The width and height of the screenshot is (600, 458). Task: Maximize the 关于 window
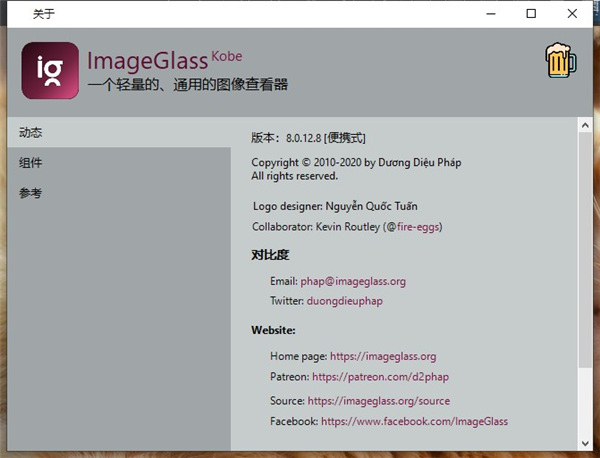point(531,14)
